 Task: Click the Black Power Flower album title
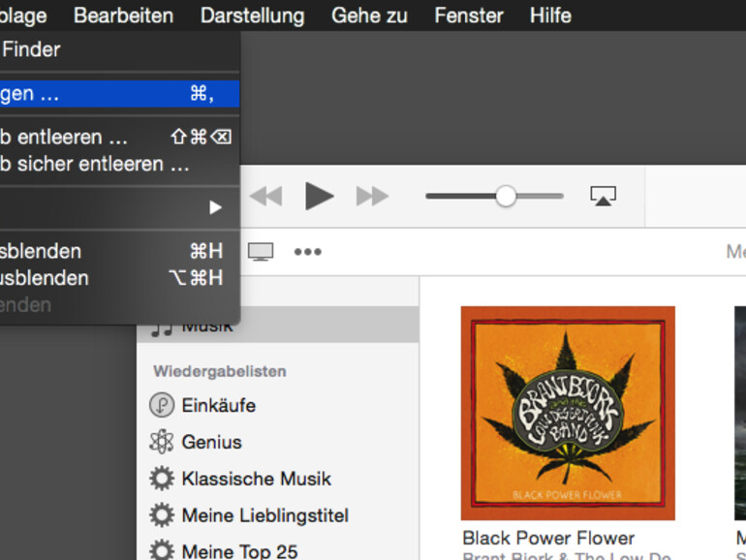[x=548, y=538]
